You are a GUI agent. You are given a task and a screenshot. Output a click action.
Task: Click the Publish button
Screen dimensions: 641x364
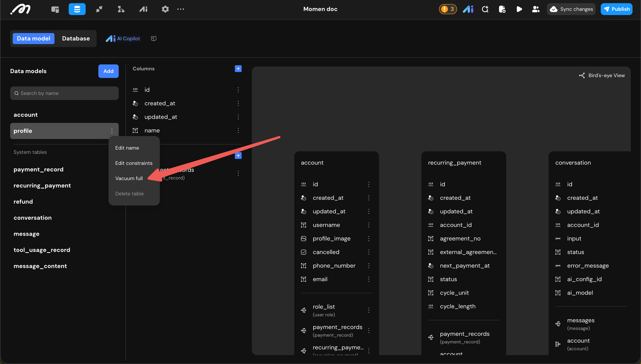tap(616, 9)
